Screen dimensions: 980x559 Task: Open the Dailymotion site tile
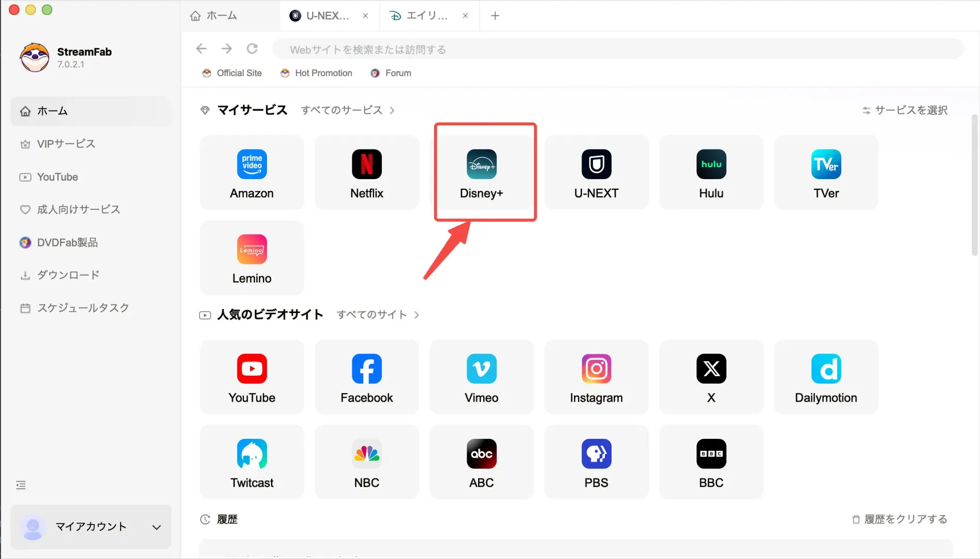pos(826,377)
